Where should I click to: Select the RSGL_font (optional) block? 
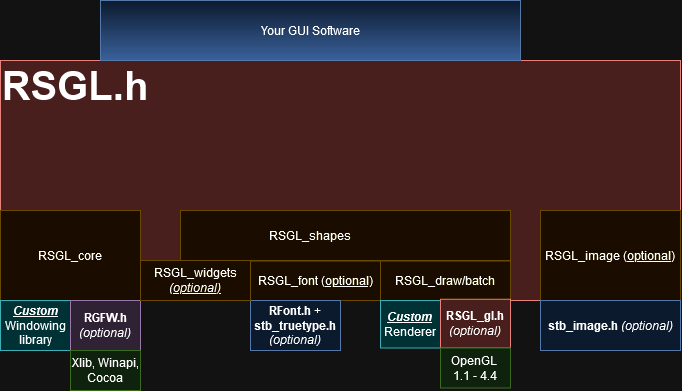[x=315, y=281]
